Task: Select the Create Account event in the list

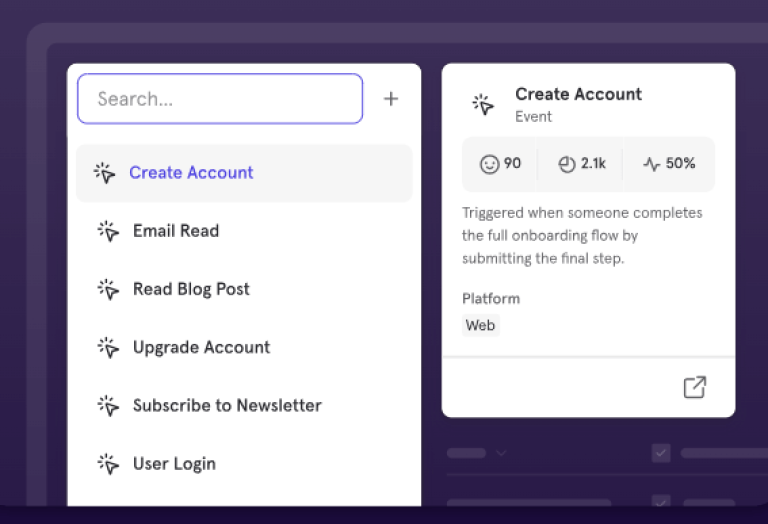Action: coord(191,173)
